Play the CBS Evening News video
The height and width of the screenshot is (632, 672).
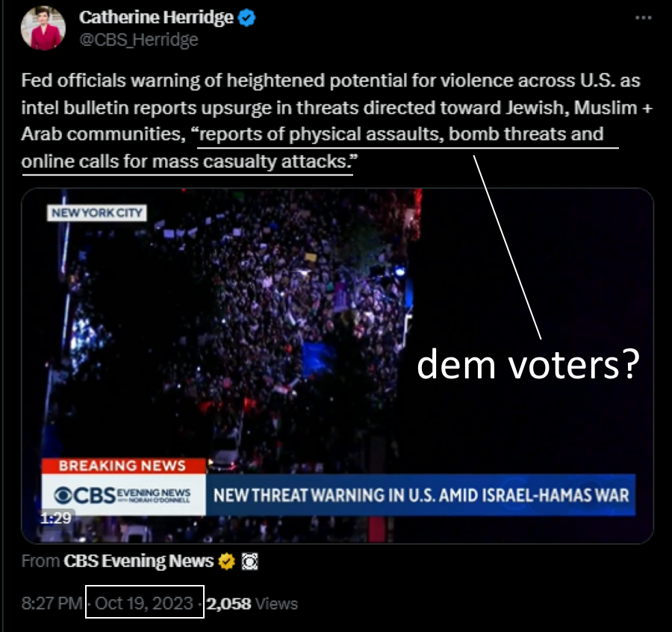click(x=337, y=366)
